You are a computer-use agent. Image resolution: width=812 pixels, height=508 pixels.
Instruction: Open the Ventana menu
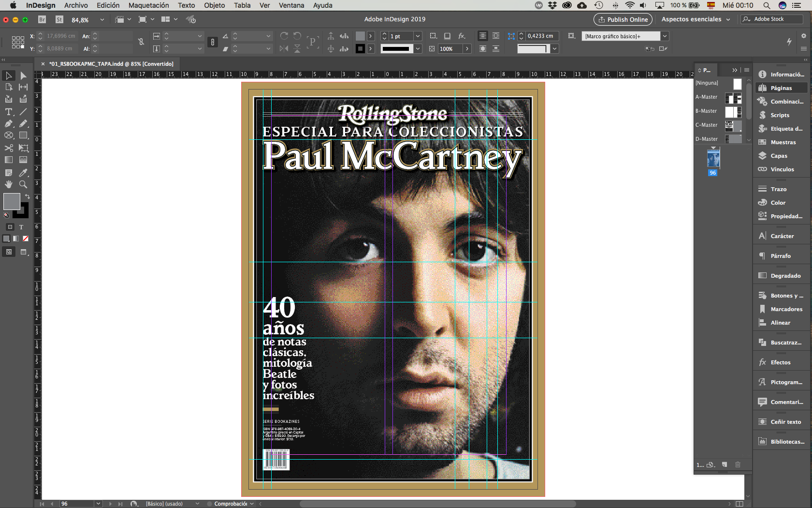(291, 5)
